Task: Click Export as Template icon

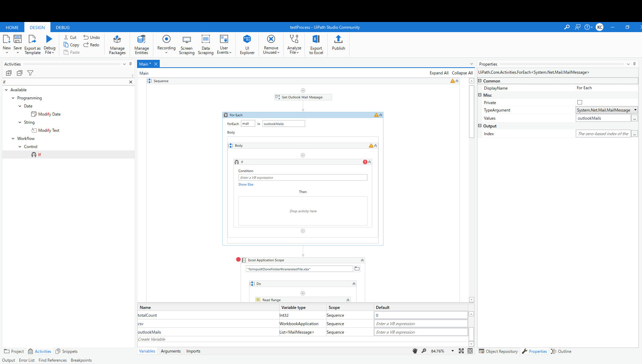Action: pyautogui.click(x=32, y=39)
